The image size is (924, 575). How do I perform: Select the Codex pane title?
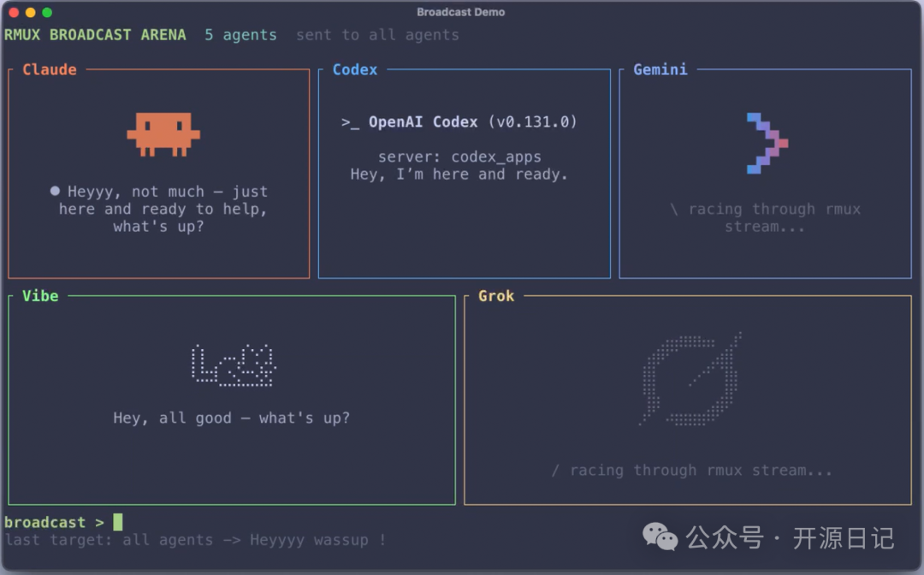point(355,69)
